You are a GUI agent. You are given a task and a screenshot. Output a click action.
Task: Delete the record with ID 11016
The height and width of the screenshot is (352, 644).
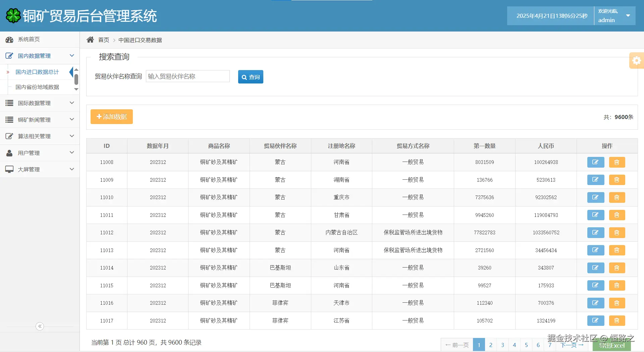coord(617,303)
